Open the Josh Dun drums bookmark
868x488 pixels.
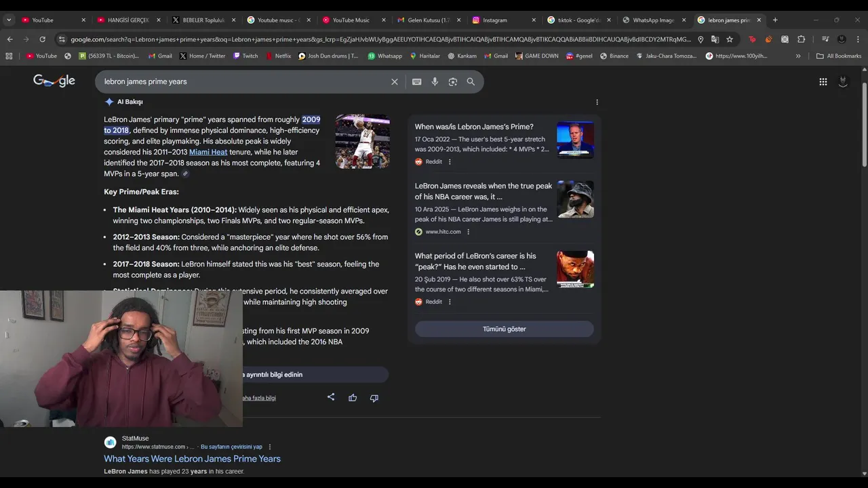(328, 56)
